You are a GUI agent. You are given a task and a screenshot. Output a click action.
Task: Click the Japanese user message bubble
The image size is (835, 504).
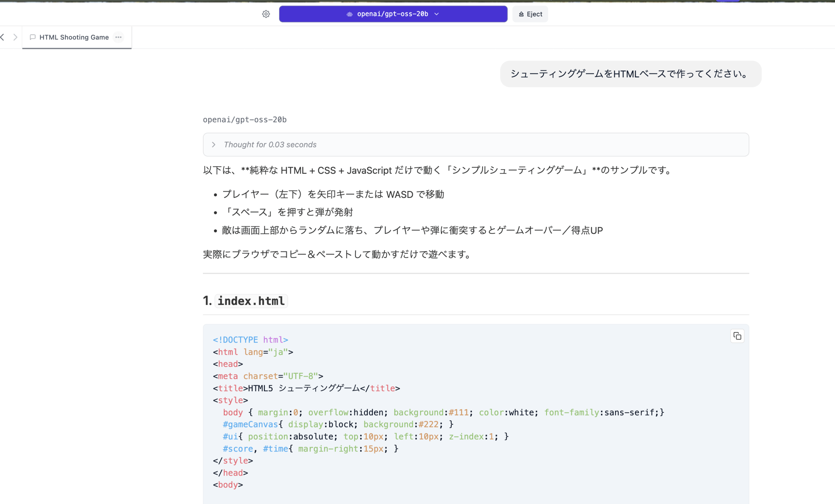pyautogui.click(x=630, y=74)
